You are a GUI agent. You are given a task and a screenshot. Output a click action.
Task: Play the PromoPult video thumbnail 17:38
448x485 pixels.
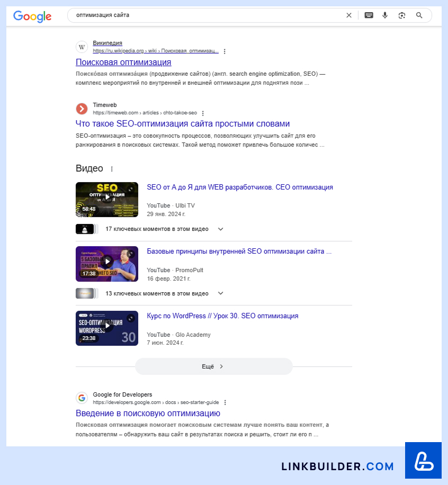pos(107,264)
